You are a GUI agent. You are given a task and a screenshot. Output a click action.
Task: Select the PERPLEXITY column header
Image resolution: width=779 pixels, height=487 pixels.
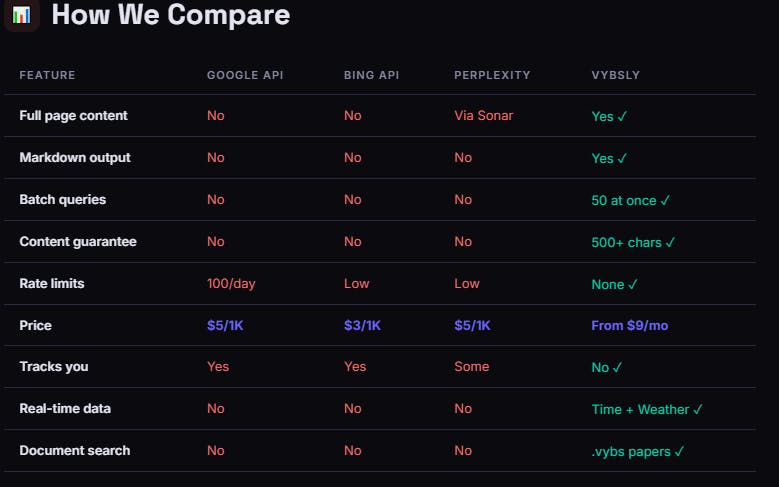pyautogui.click(x=492, y=75)
